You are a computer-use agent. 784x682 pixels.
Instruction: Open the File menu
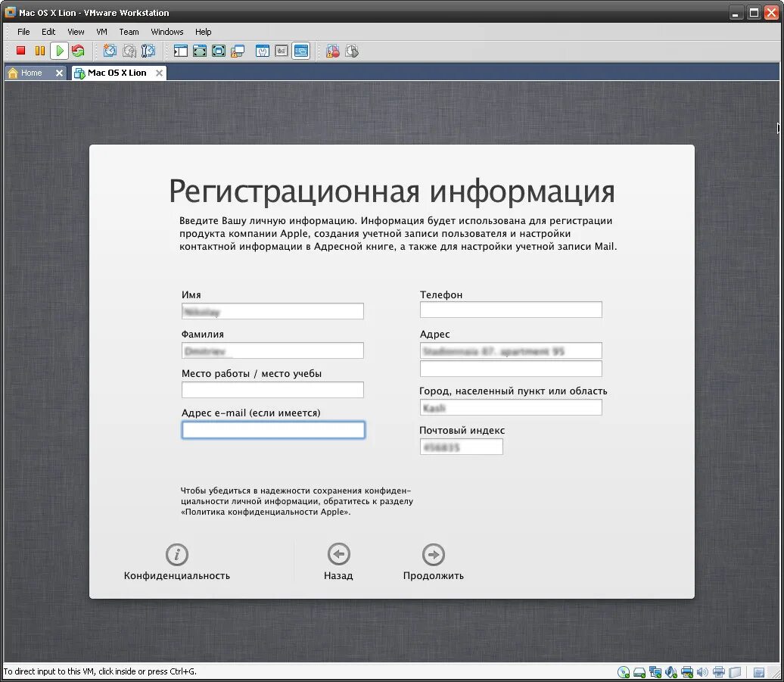pos(23,32)
